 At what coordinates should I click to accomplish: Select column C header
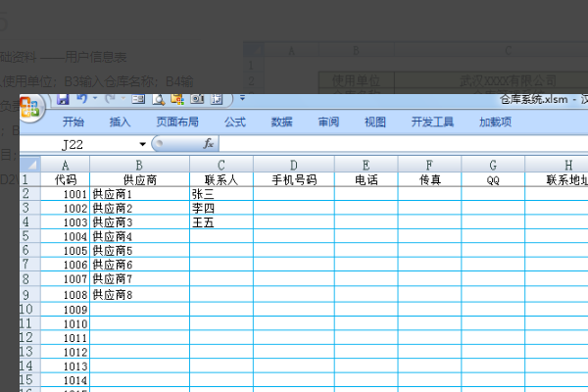coord(221,165)
